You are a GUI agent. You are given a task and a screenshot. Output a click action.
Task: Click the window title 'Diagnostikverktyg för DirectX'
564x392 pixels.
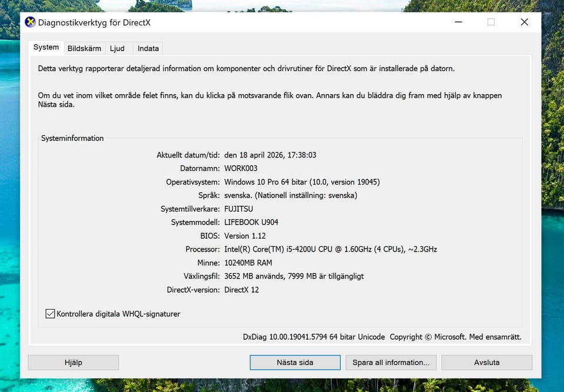pyautogui.click(x=94, y=23)
